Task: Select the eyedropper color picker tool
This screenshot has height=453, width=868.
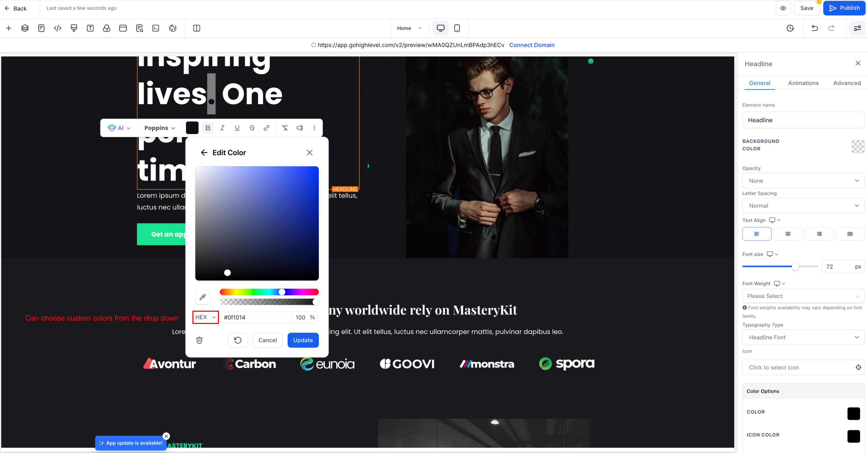Action: click(202, 297)
